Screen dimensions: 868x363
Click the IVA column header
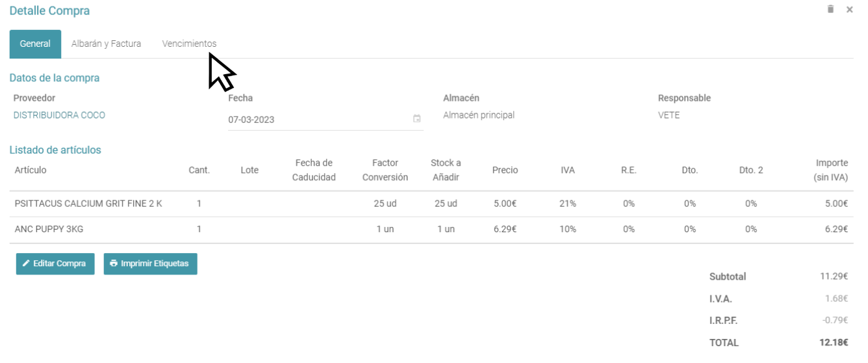coord(567,170)
